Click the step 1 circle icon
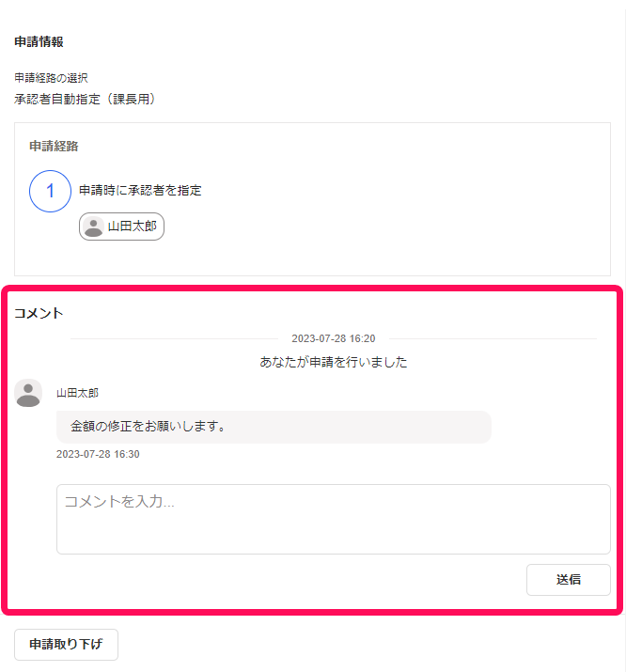 pyautogui.click(x=50, y=191)
